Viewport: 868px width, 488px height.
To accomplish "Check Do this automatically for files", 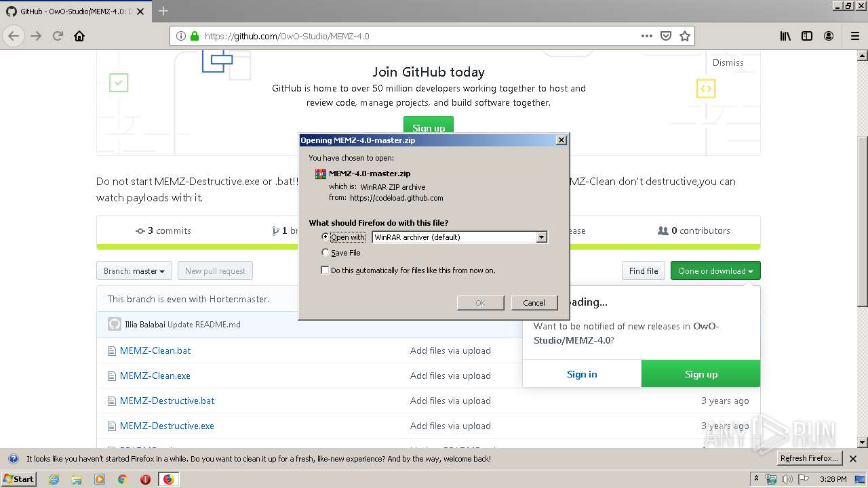I will pos(325,270).
